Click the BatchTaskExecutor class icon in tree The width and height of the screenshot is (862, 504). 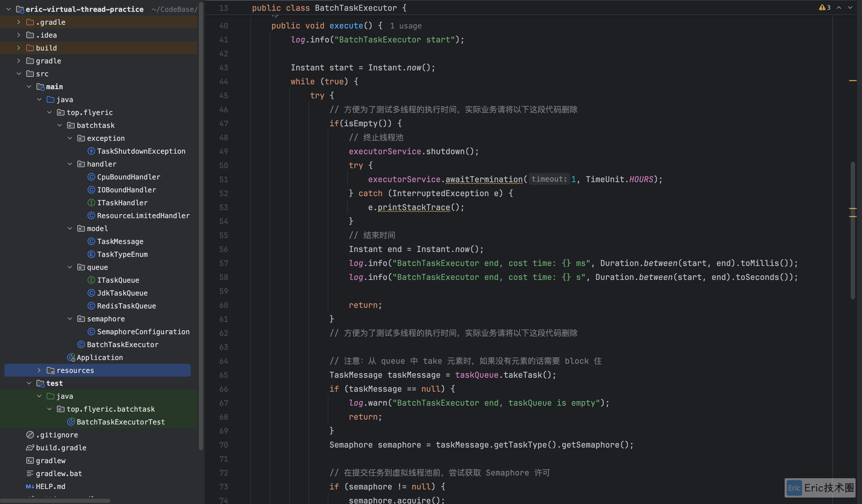tap(81, 345)
